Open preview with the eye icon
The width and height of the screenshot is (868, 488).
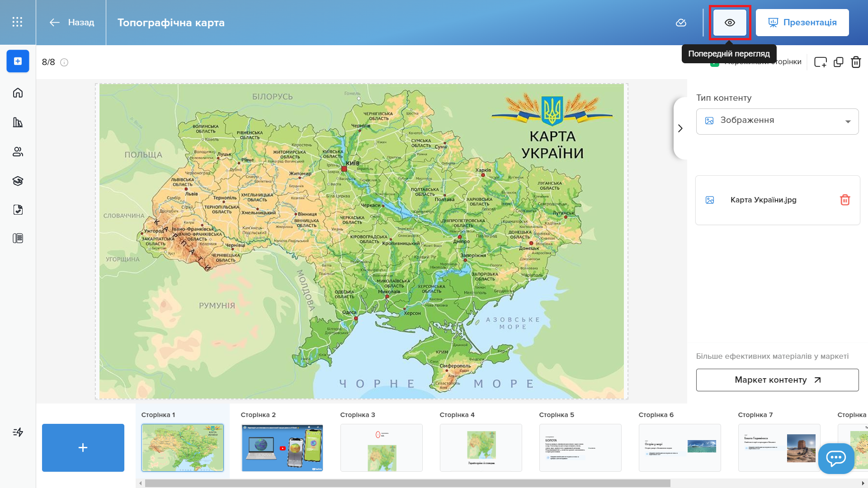click(730, 23)
